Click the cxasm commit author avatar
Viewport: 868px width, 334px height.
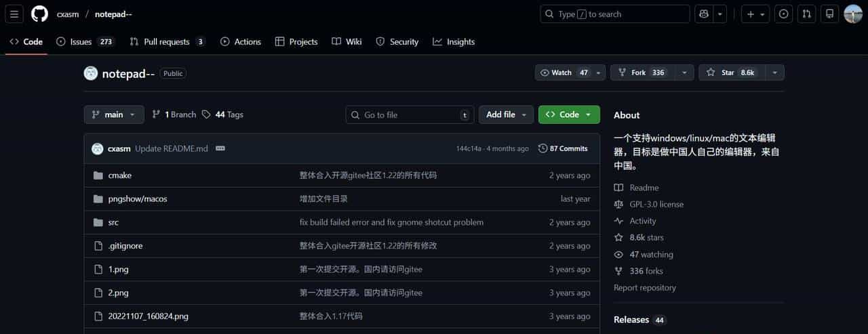(x=98, y=148)
